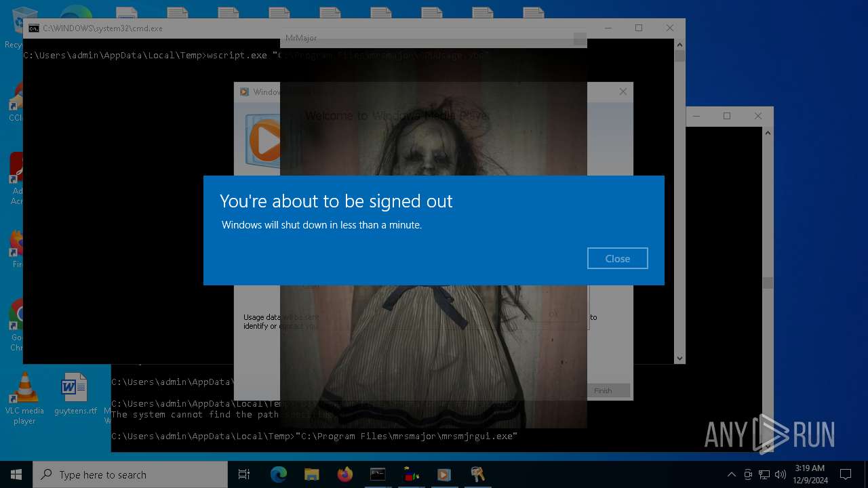Click the background cmd window's scroll up arrow

(x=768, y=133)
